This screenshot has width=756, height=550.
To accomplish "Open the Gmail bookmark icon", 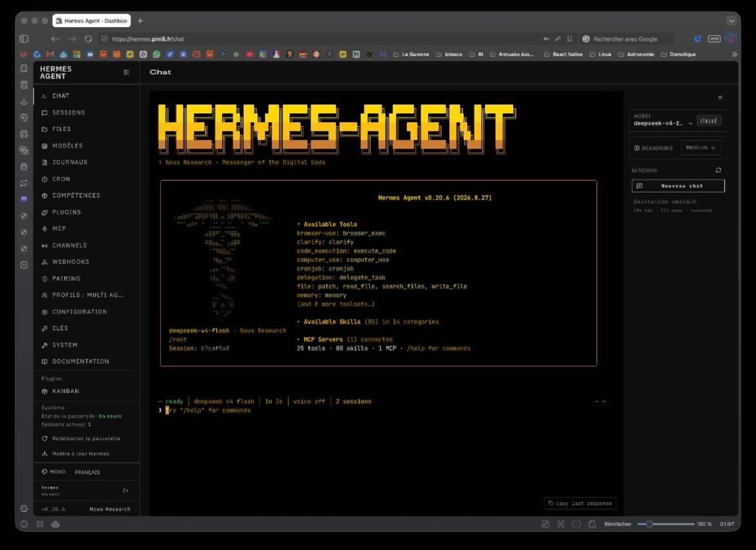I will 50,54.
